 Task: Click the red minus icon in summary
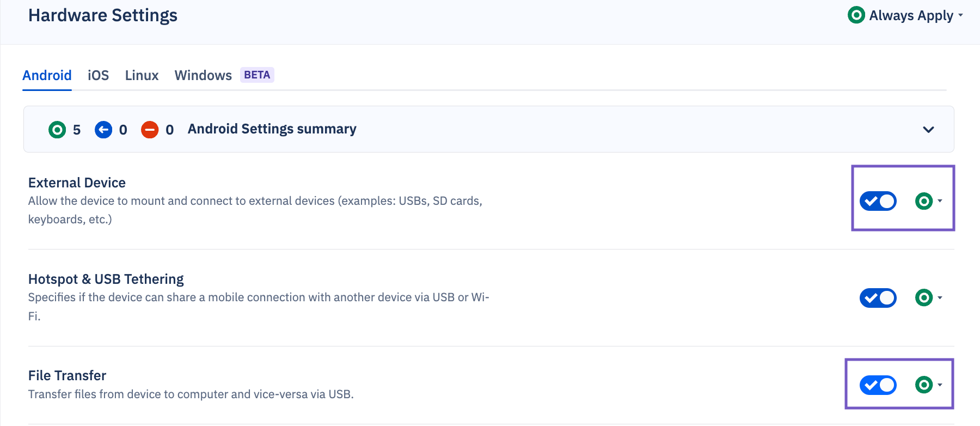[x=150, y=130]
